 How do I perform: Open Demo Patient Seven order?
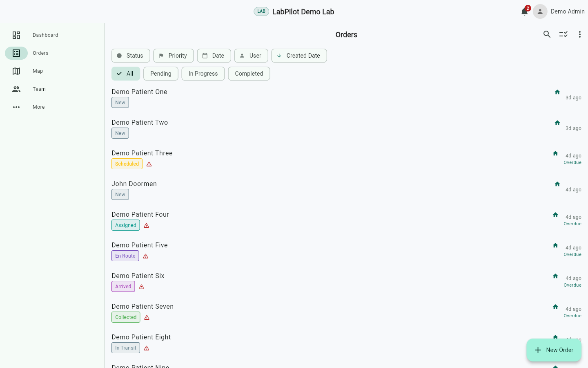346,312
